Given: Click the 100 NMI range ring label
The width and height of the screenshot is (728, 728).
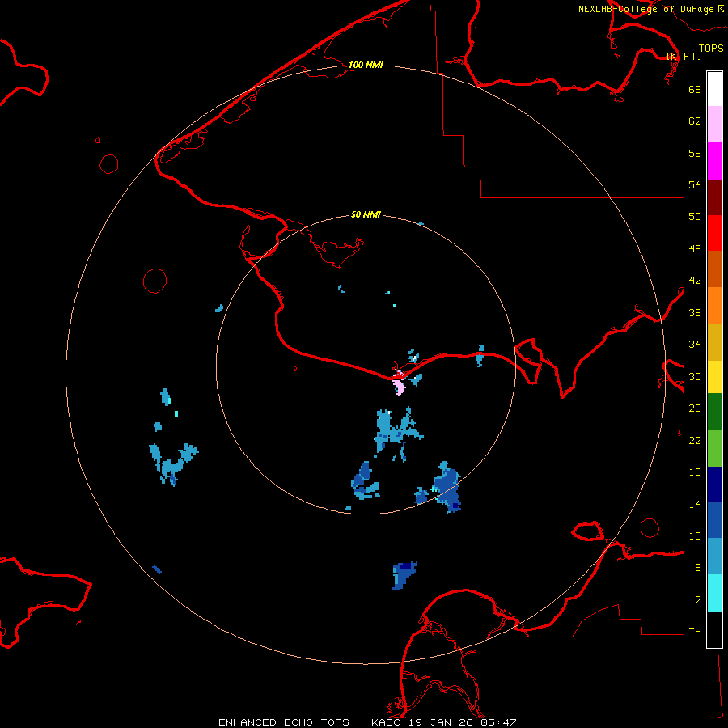Looking at the screenshot, I should click(x=366, y=65).
